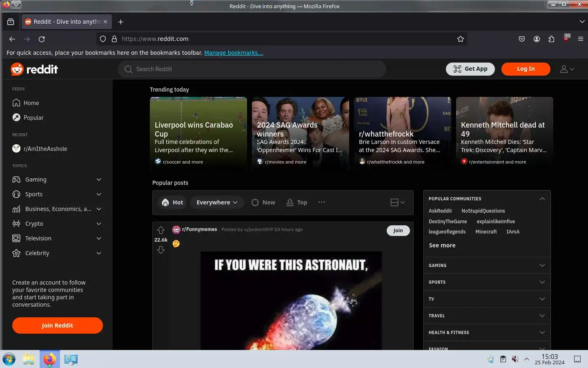Sort posts by New

pos(263,202)
